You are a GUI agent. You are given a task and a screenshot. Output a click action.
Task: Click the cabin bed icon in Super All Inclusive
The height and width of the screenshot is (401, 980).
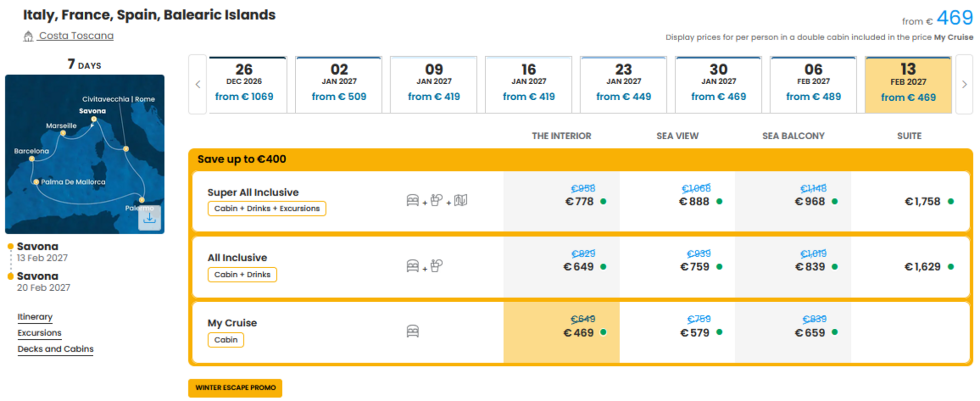coord(413,200)
